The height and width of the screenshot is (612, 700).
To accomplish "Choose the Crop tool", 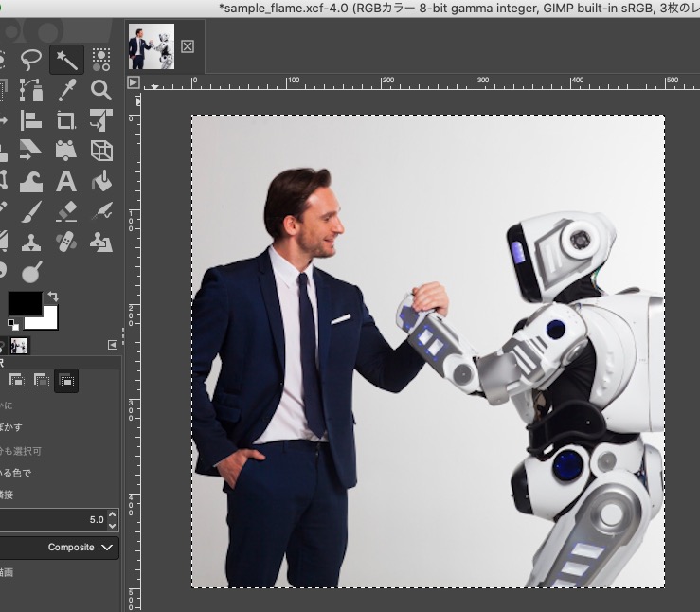I will (66, 120).
